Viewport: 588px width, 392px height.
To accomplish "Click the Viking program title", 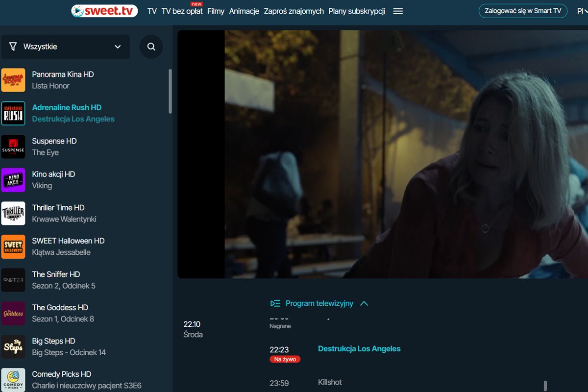I will tap(42, 186).
